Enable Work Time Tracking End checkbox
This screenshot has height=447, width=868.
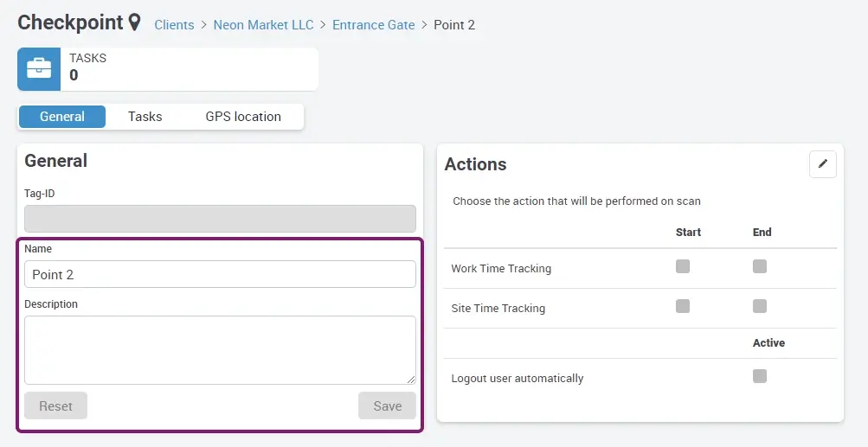[x=760, y=267]
